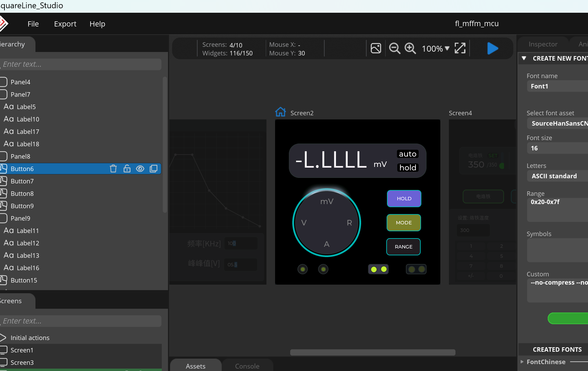Switch to the Console tab

pyautogui.click(x=247, y=366)
